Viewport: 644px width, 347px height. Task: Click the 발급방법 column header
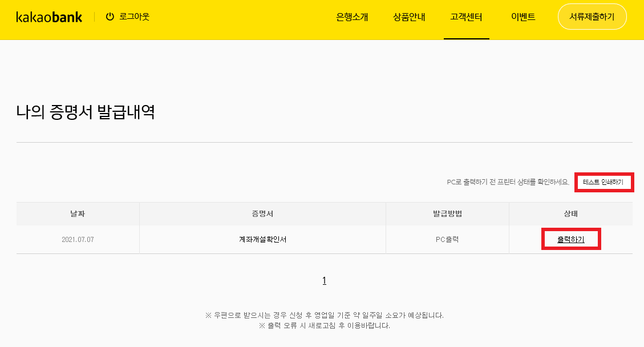click(x=447, y=214)
